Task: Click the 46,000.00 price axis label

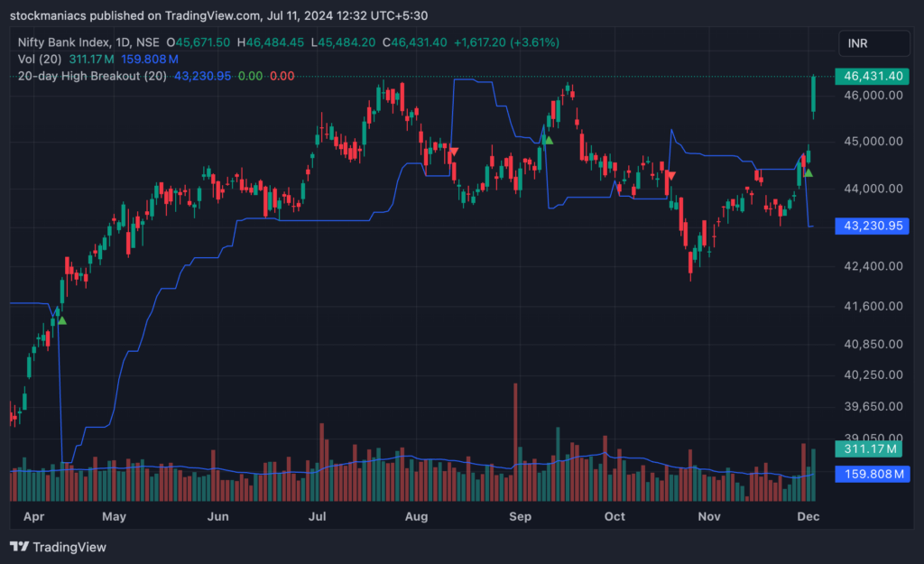Action: coord(873,96)
